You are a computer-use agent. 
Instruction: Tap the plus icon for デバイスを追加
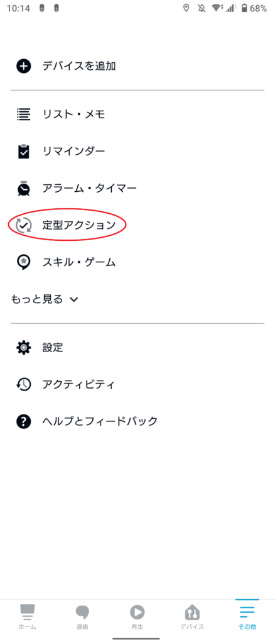tap(24, 66)
